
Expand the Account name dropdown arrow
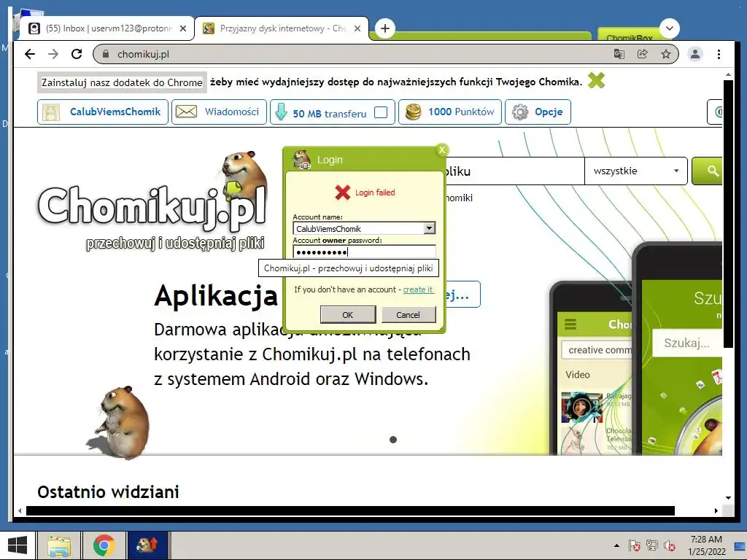pyautogui.click(x=429, y=228)
